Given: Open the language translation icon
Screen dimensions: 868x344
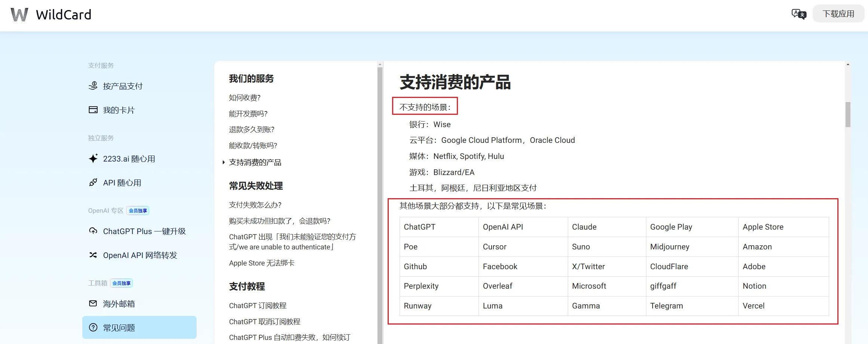Looking at the screenshot, I should pyautogui.click(x=799, y=14).
